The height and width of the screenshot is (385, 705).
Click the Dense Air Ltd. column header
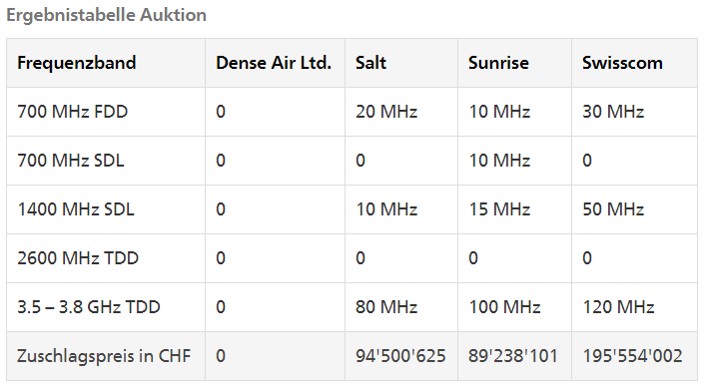273,63
